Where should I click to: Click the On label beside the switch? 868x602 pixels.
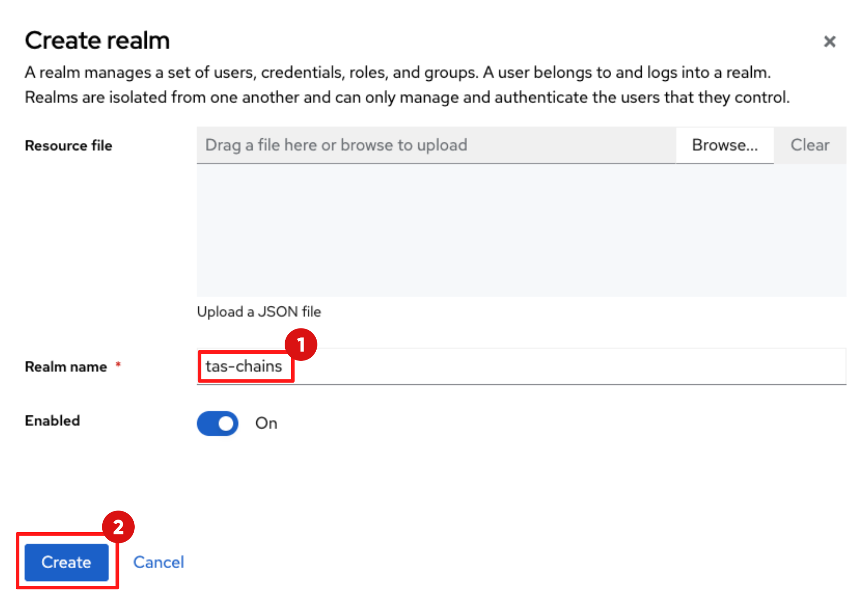(266, 423)
